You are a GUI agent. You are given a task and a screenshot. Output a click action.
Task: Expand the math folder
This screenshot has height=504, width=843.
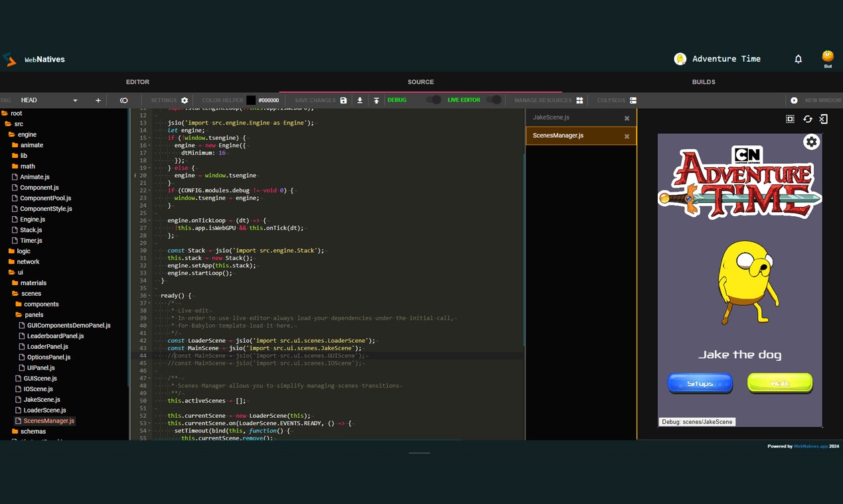pos(15,166)
